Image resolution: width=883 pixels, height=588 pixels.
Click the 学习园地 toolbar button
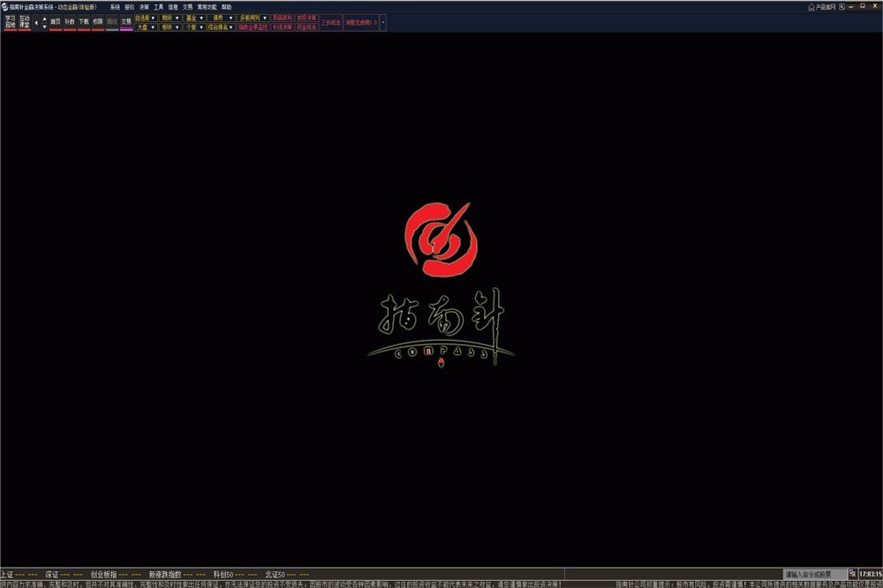tap(11, 22)
